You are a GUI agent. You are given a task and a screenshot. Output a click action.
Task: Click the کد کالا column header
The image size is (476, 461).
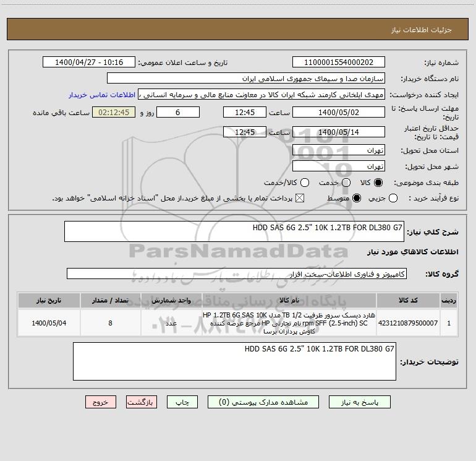click(408, 300)
